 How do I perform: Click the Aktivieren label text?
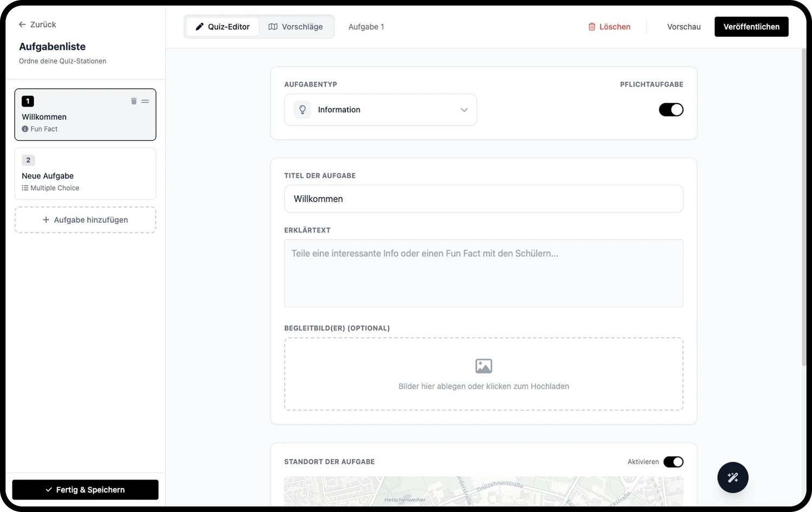(643, 462)
